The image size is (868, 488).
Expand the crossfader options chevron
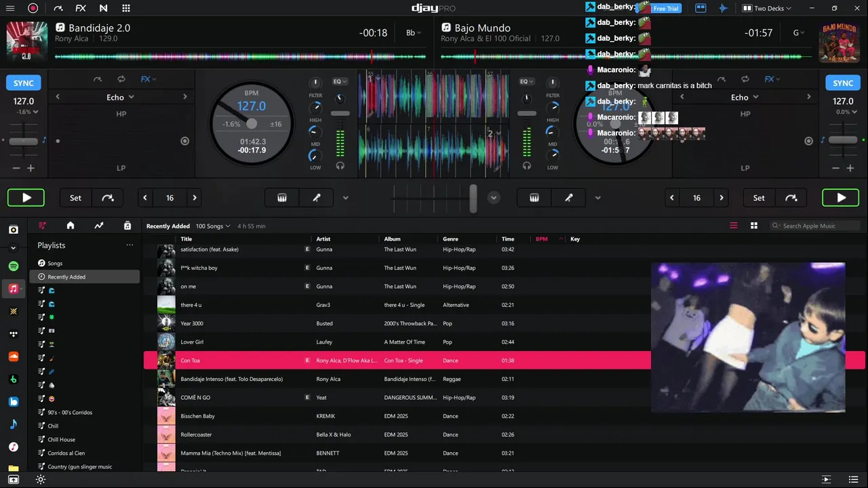(494, 198)
